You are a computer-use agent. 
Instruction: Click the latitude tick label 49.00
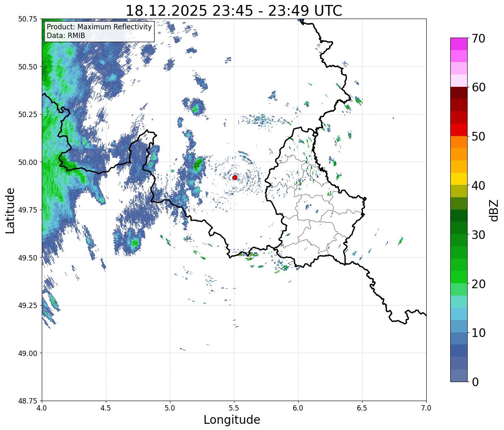point(28,353)
